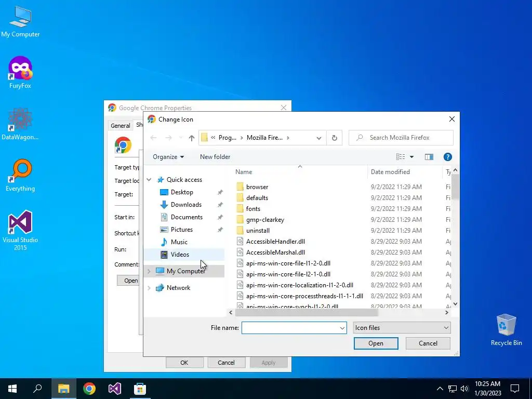532x399 pixels.
Task: Click the Refresh button in address bar
Action: (334, 138)
